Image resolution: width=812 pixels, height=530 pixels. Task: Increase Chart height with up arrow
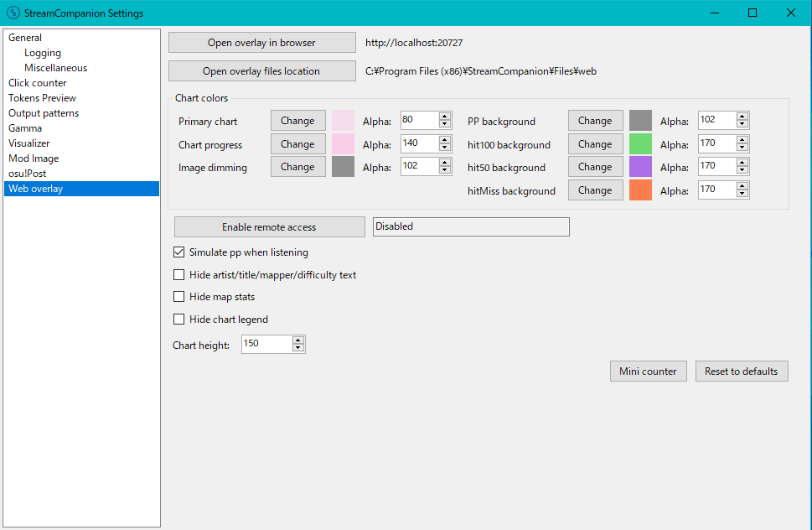click(x=298, y=340)
